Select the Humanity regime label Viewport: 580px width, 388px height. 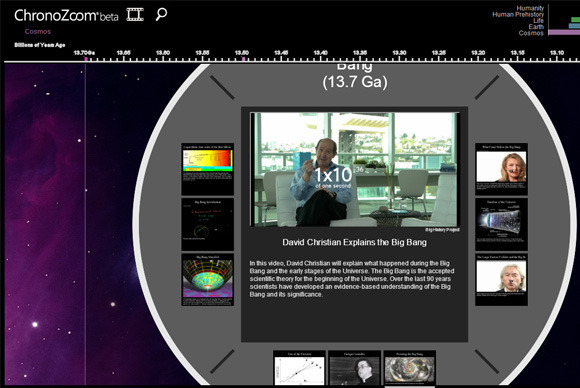click(x=530, y=8)
